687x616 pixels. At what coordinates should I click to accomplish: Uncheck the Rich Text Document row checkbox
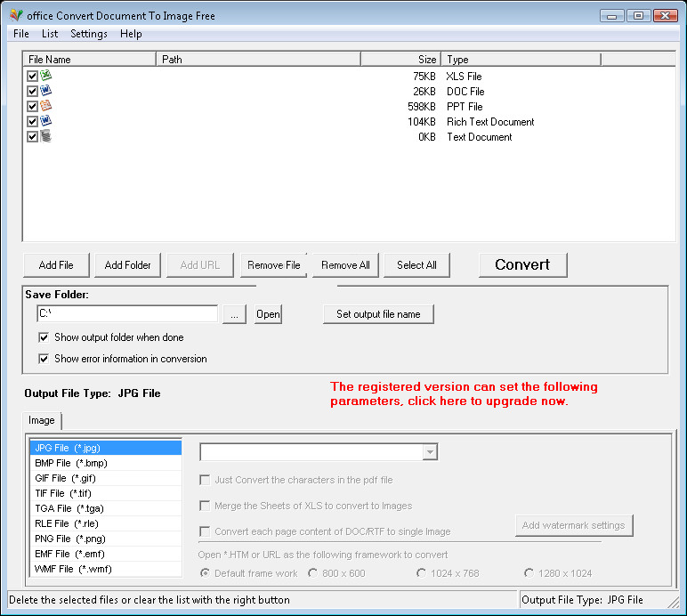pyautogui.click(x=32, y=121)
